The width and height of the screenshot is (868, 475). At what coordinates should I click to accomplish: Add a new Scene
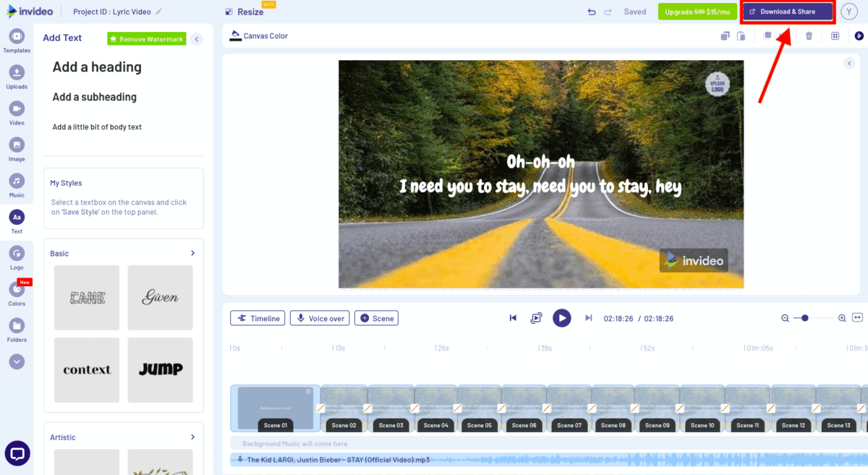coord(376,318)
